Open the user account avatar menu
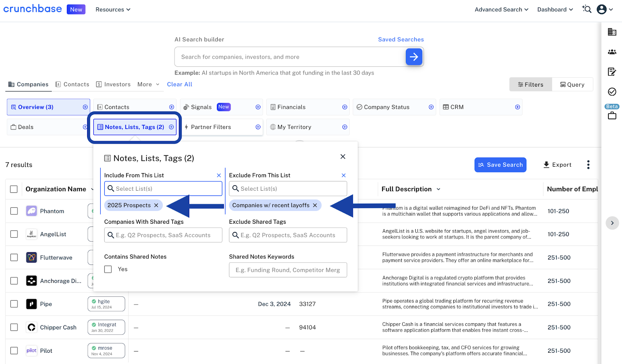The image size is (622, 364). 605,9
